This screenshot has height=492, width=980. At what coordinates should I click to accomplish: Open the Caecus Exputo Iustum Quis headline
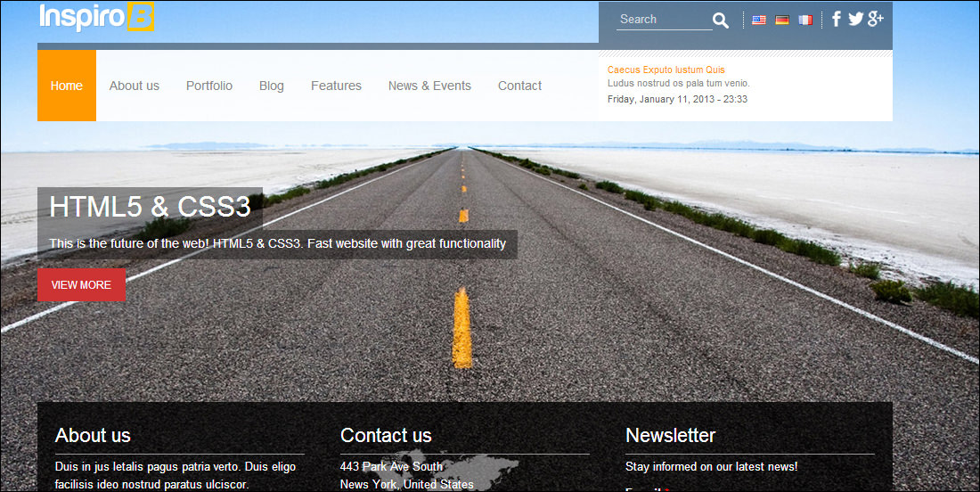(666, 70)
